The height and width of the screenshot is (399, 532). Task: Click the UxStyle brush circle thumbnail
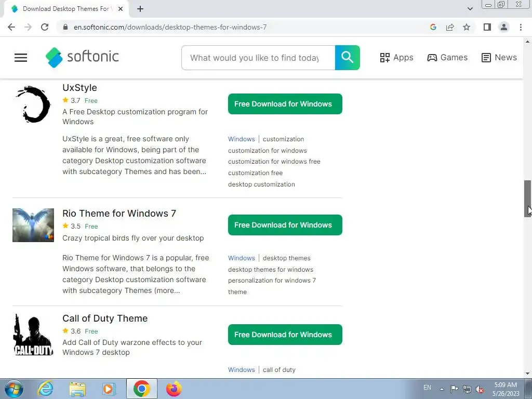(x=33, y=104)
